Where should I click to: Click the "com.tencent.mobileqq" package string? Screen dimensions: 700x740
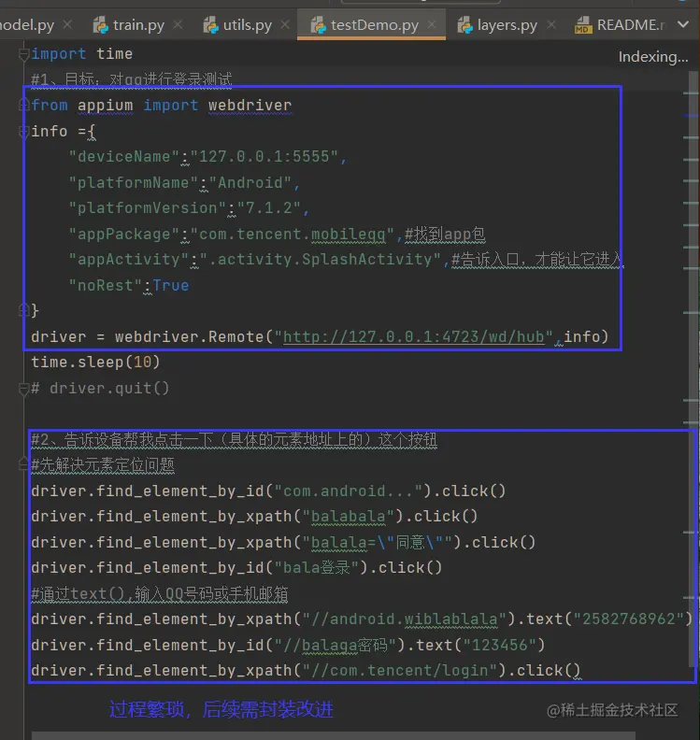click(x=293, y=235)
